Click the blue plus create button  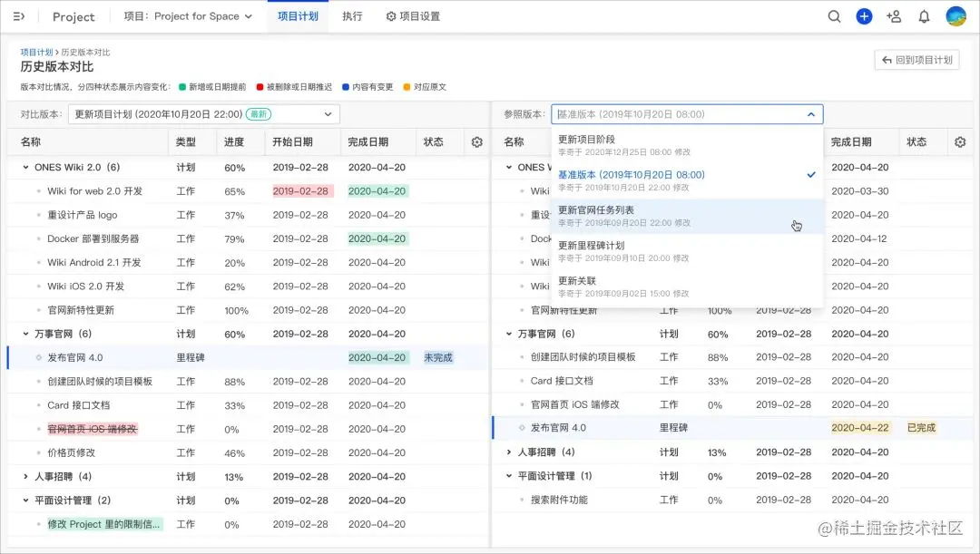(864, 16)
